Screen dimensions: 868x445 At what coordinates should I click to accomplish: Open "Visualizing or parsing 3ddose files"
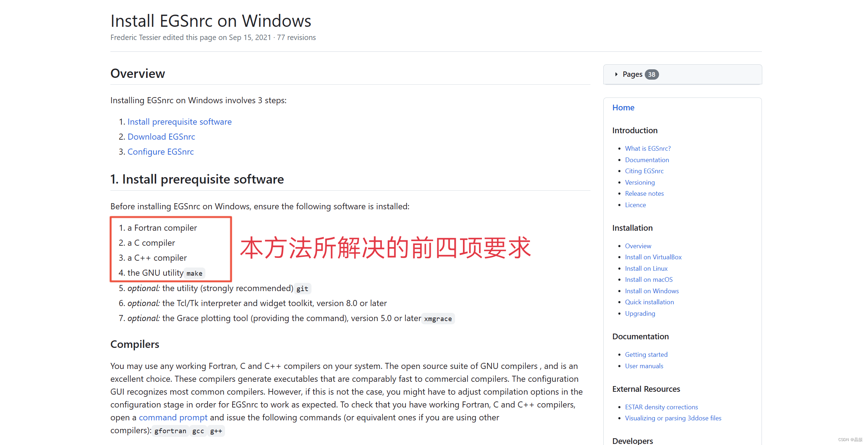point(673,418)
